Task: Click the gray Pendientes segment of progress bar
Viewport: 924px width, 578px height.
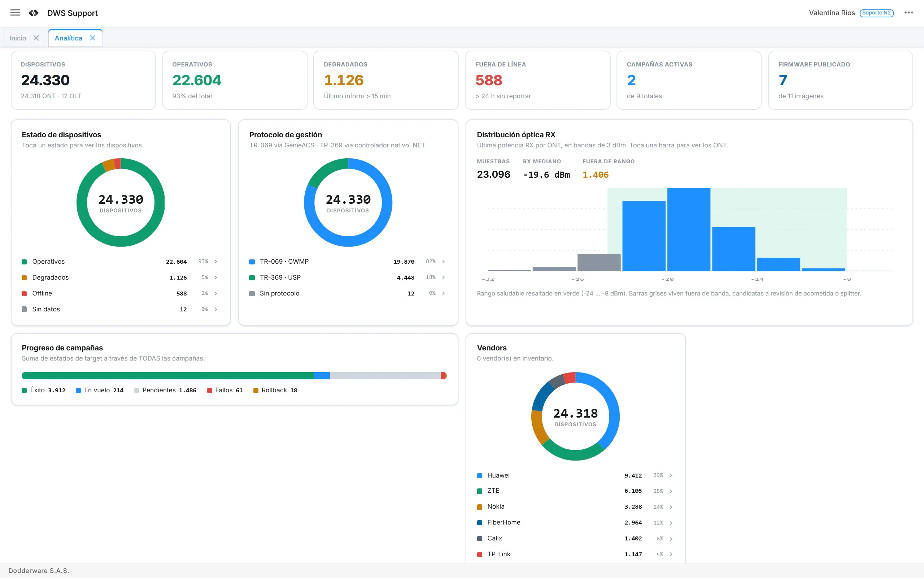Action: [385, 376]
